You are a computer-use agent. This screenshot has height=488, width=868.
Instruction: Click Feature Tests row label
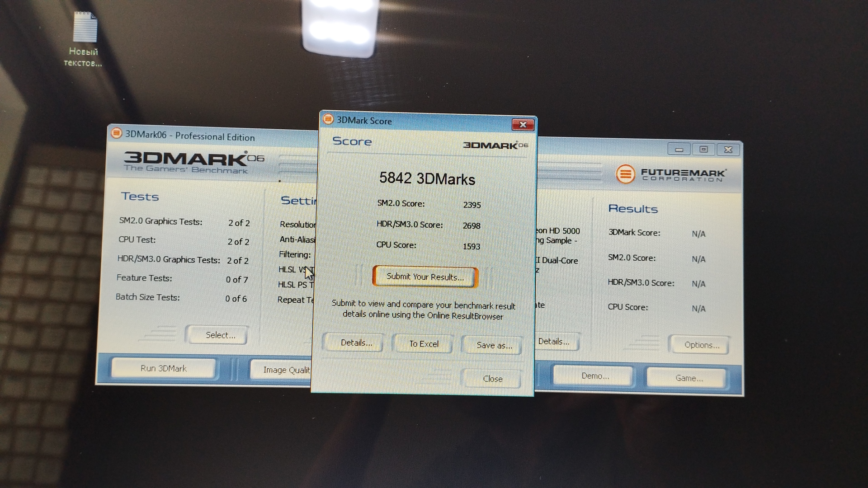point(144,278)
